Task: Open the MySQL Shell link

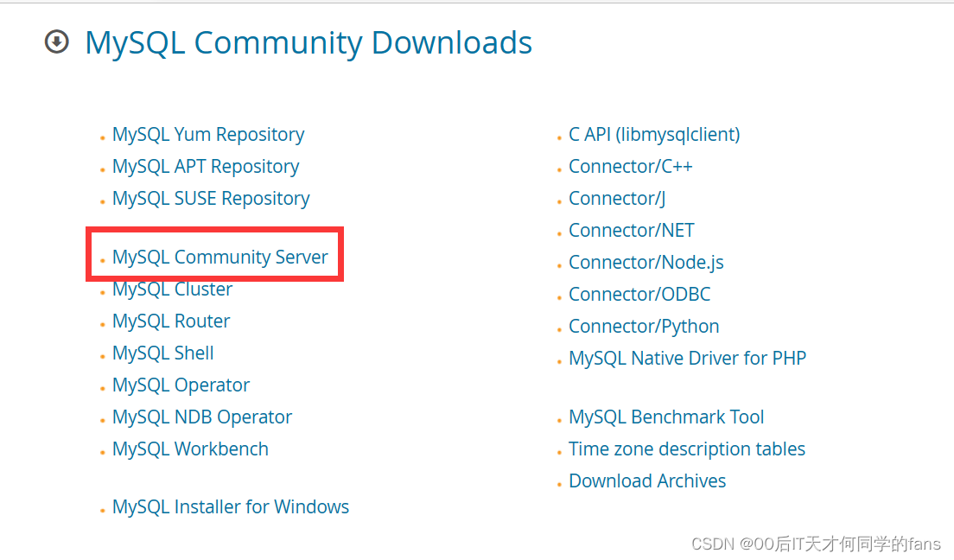Action: [x=162, y=353]
